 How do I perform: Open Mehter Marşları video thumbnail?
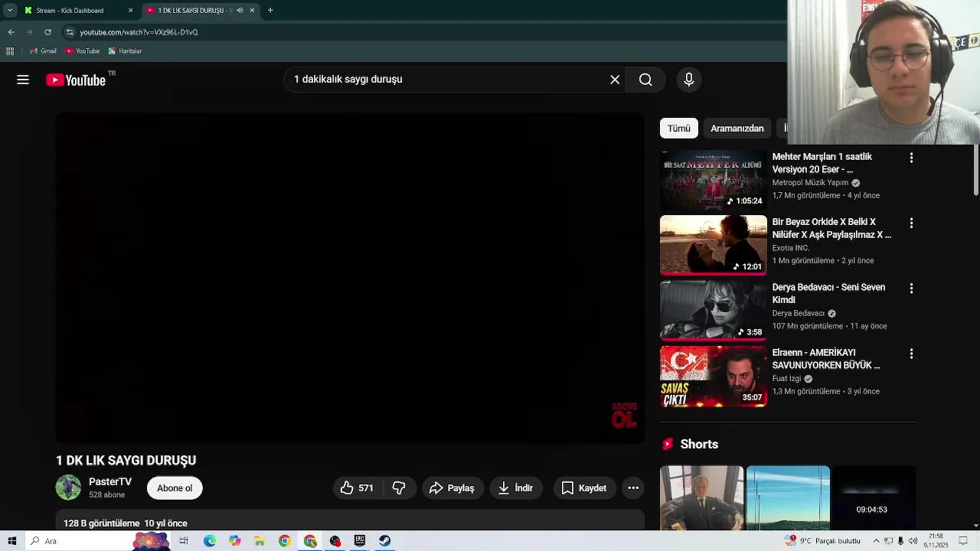point(714,180)
